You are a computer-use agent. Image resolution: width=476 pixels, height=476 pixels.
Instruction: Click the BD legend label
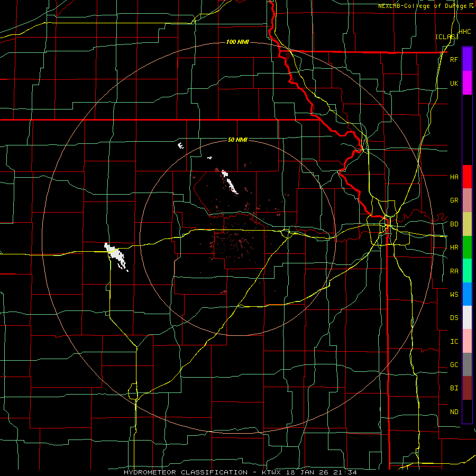point(454,224)
